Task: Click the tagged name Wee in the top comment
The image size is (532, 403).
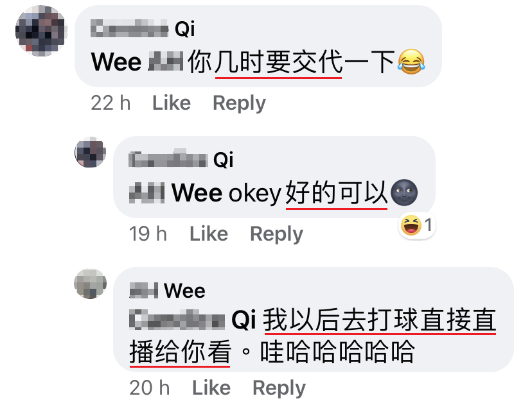Action: point(137,62)
